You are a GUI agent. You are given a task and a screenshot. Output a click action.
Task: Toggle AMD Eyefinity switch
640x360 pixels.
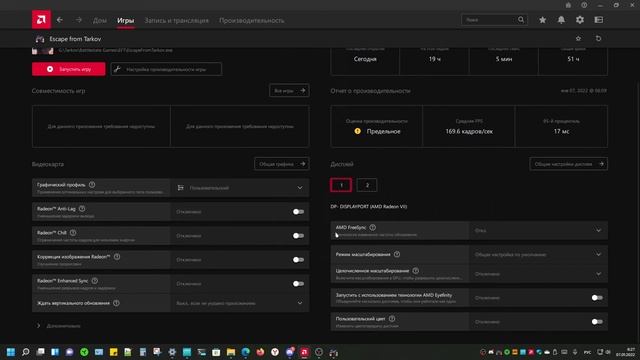pyautogui.click(x=597, y=298)
